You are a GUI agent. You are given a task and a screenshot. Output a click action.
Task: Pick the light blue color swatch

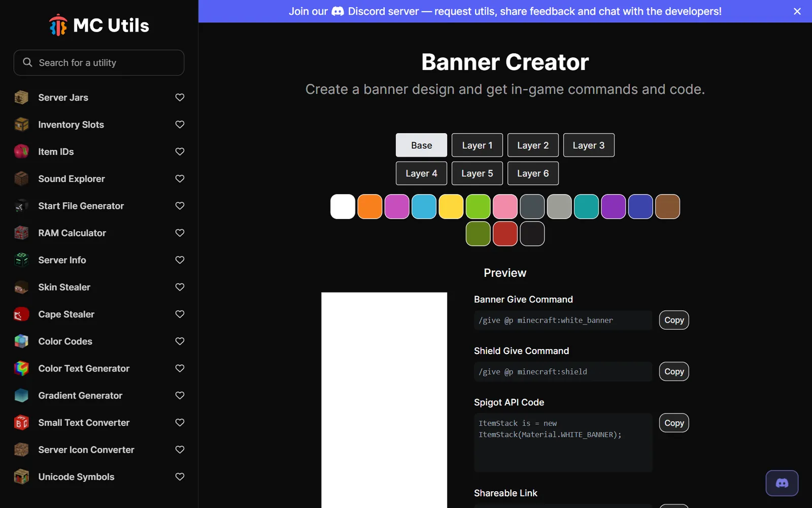[424, 206]
